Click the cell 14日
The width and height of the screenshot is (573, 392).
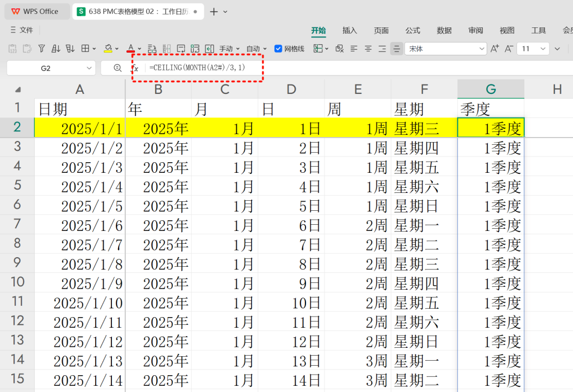(291, 380)
